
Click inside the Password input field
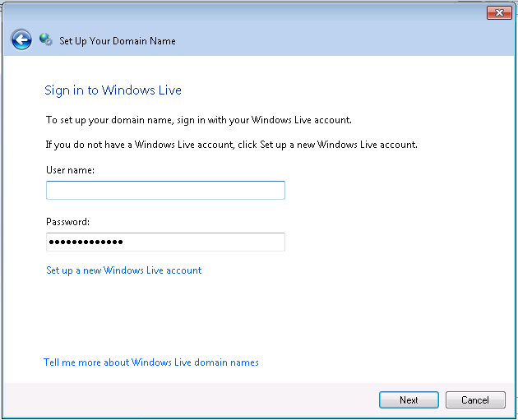pyautogui.click(x=165, y=242)
